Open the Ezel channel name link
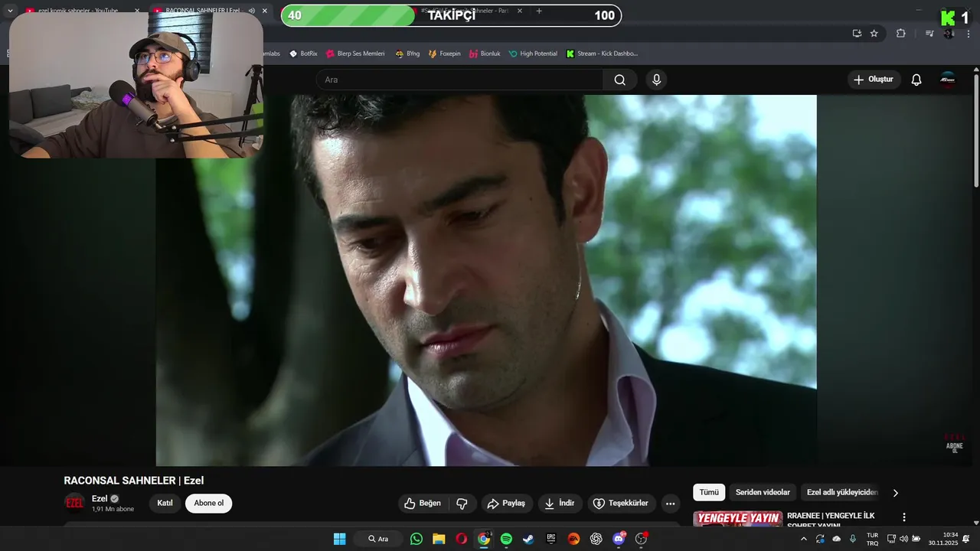 pos(100,498)
